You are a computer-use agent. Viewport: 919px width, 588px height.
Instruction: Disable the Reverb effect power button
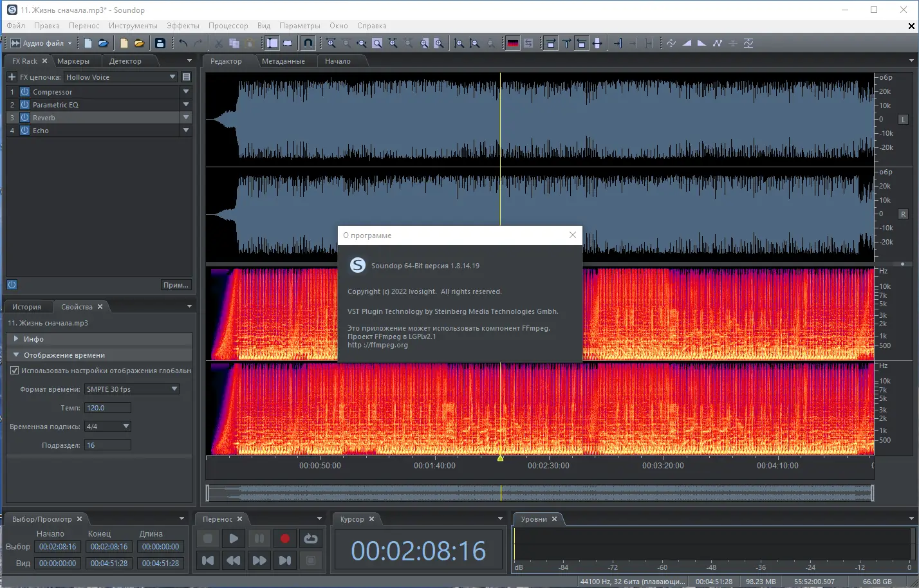coord(24,118)
